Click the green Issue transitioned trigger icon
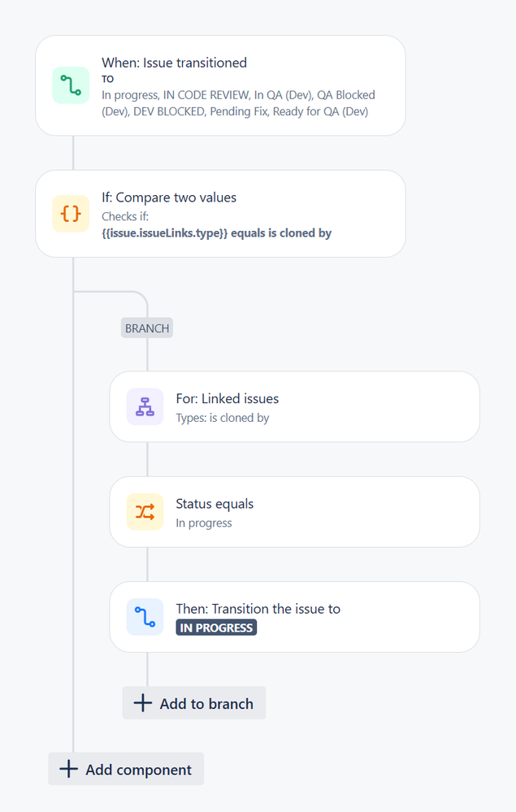This screenshot has height=812, width=516. (x=71, y=85)
